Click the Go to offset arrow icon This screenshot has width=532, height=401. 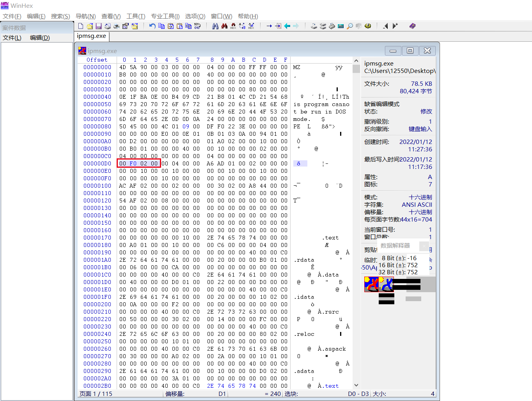(x=269, y=26)
